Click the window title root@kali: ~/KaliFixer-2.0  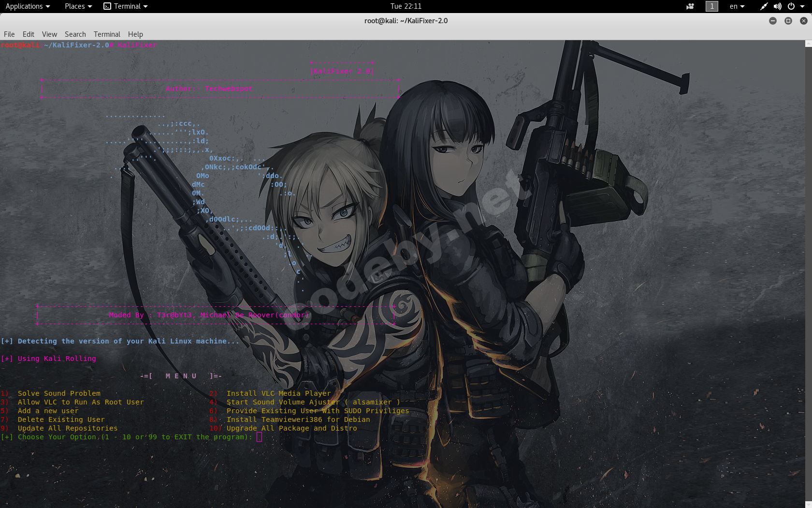point(406,21)
